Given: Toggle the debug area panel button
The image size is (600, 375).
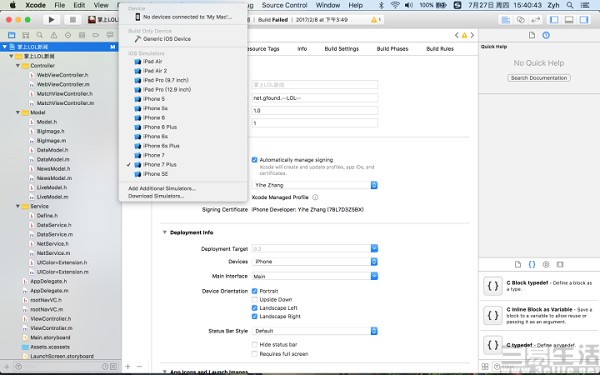Looking at the screenshot, I should (x=569, y=20).
